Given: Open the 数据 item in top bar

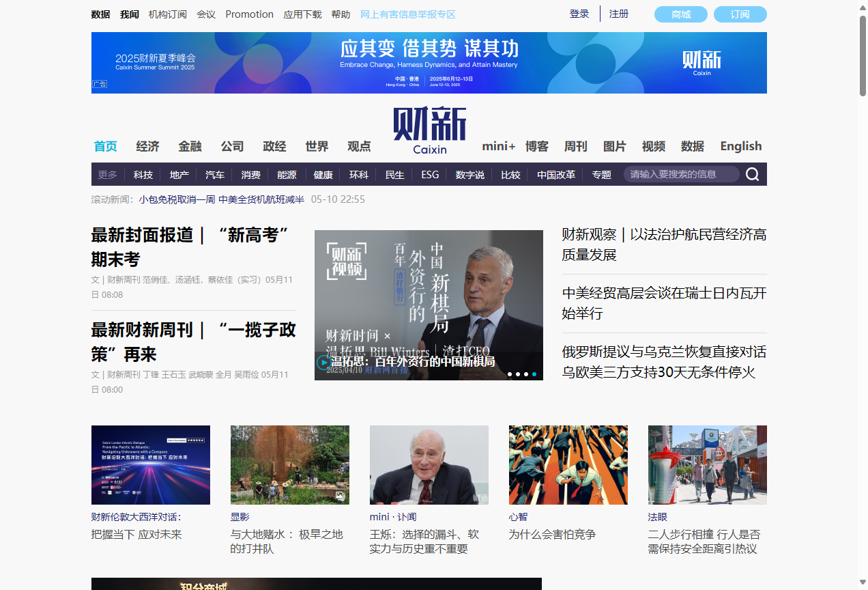Looking at the screenshot, I should coord(100,14).
